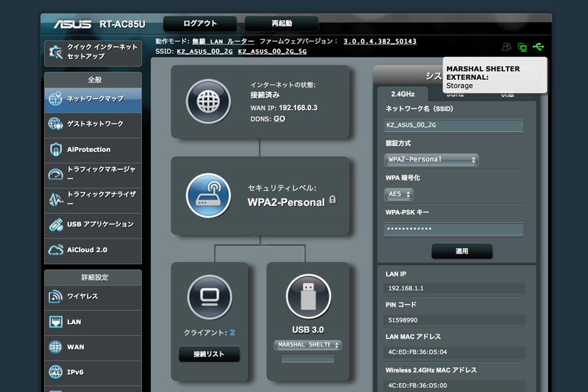
Task: Select ゲストネットワーク menu item
Action: (x=93, y=125)
